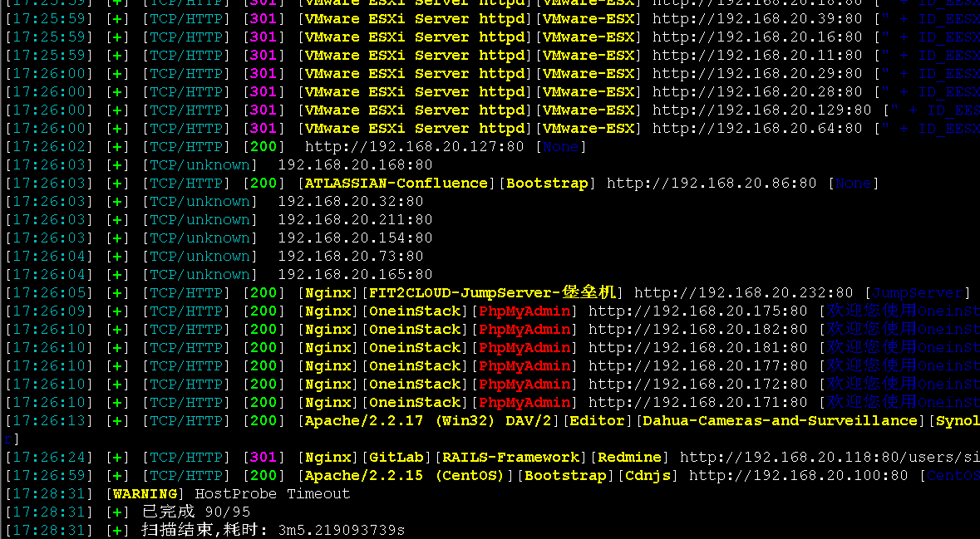Viewport: 980px width, 539px height.
Task: Click the URL http://192.168.20.182:80
Action: click(698, 329)
